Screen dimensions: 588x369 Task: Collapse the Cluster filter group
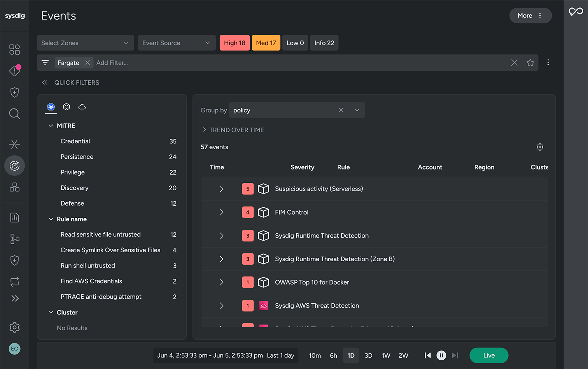point(51,312)
